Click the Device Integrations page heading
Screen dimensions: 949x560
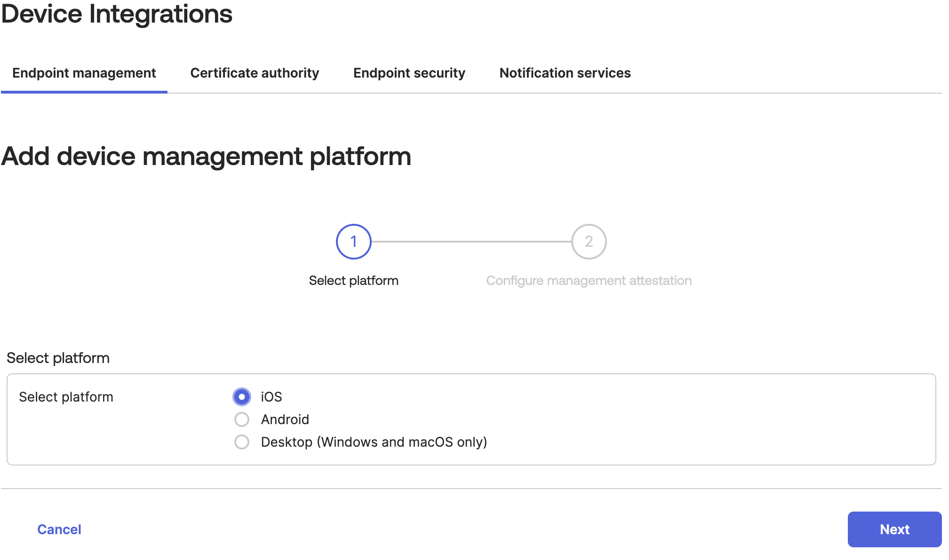coord(117,14)
